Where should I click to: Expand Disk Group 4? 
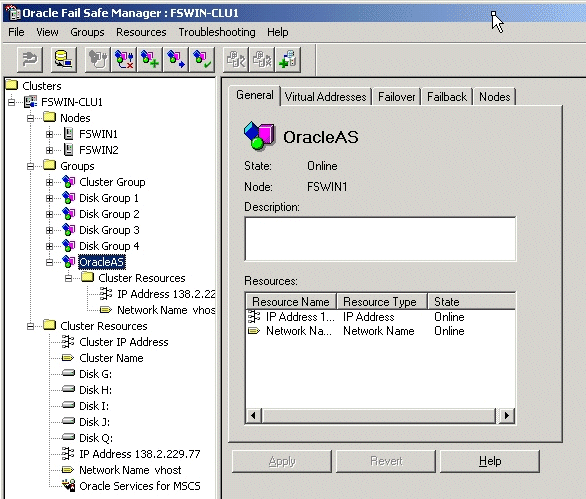49,246
